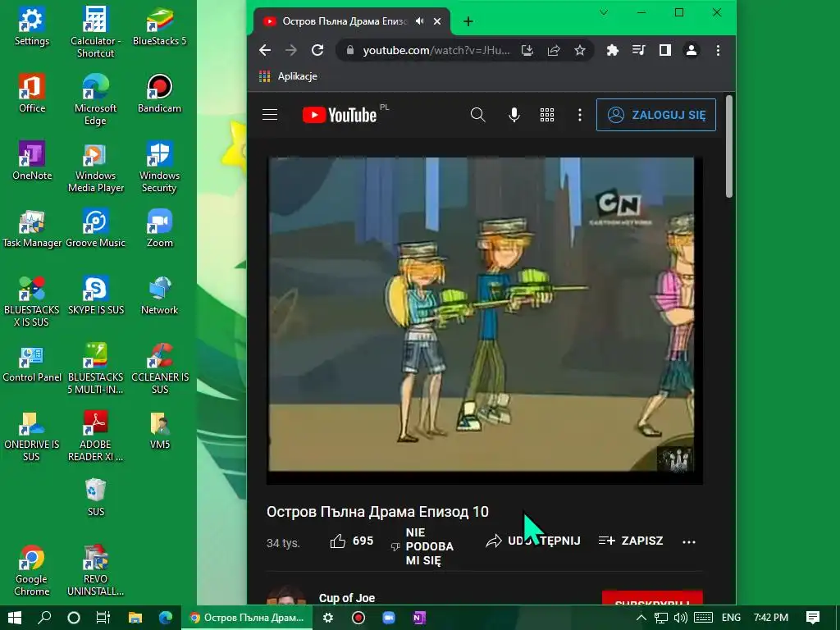840x630 pixels.
Task: Open volume control in system tray
Action: tap(680, 618)
